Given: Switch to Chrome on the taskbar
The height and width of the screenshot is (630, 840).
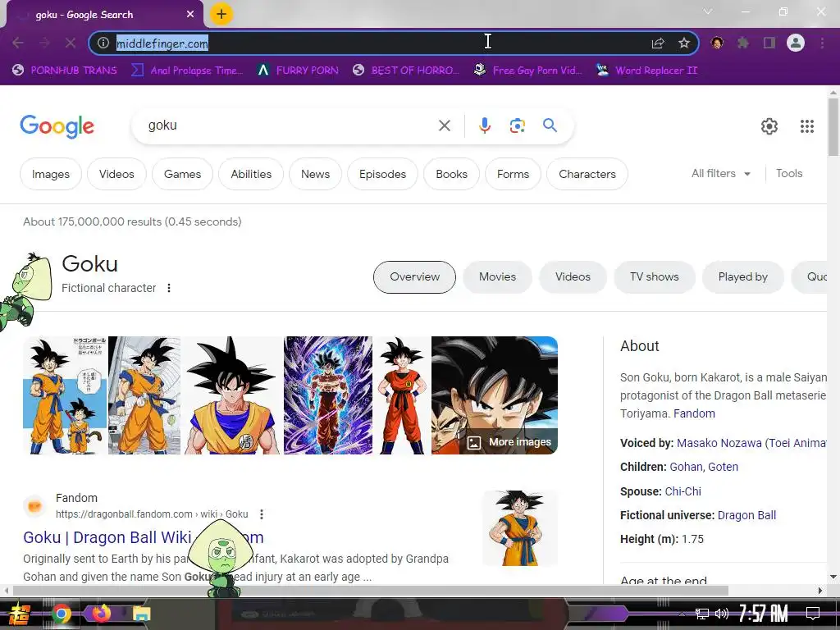Looking at the screenshot, I should click(61, 614).
